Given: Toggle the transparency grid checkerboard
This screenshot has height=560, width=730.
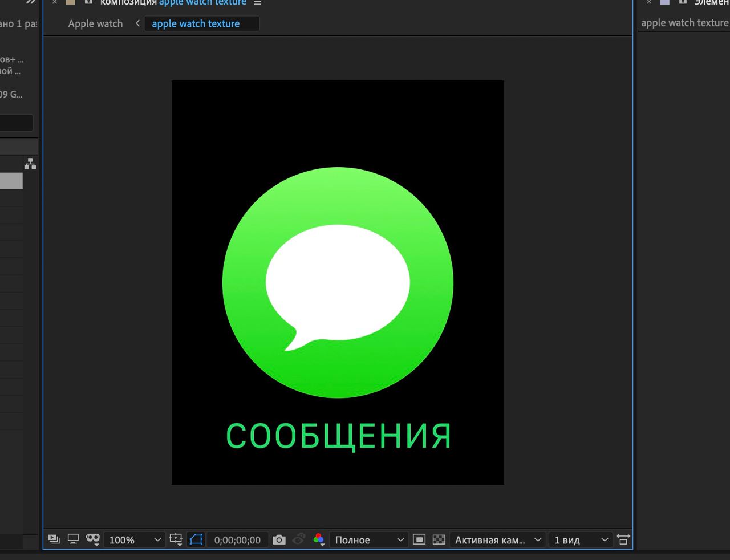Looking at the screenshot, I should click(x=439, y=539).
